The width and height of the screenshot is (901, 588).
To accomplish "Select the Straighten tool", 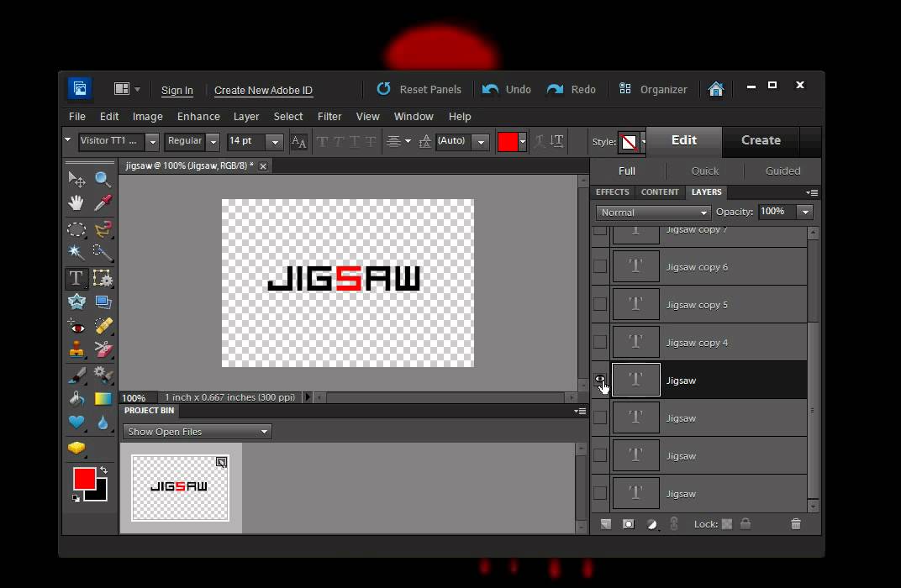I will point(103,302).
